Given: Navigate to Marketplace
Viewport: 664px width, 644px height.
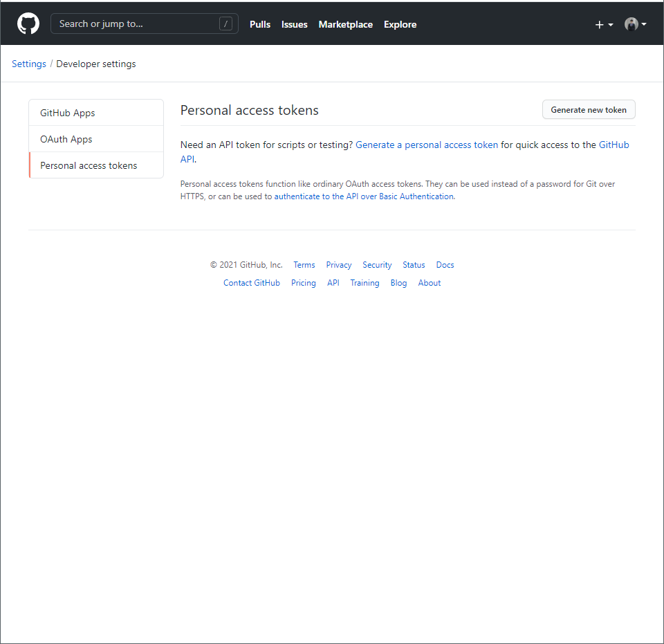Looking at the screenshot, I should coord(346,25).
